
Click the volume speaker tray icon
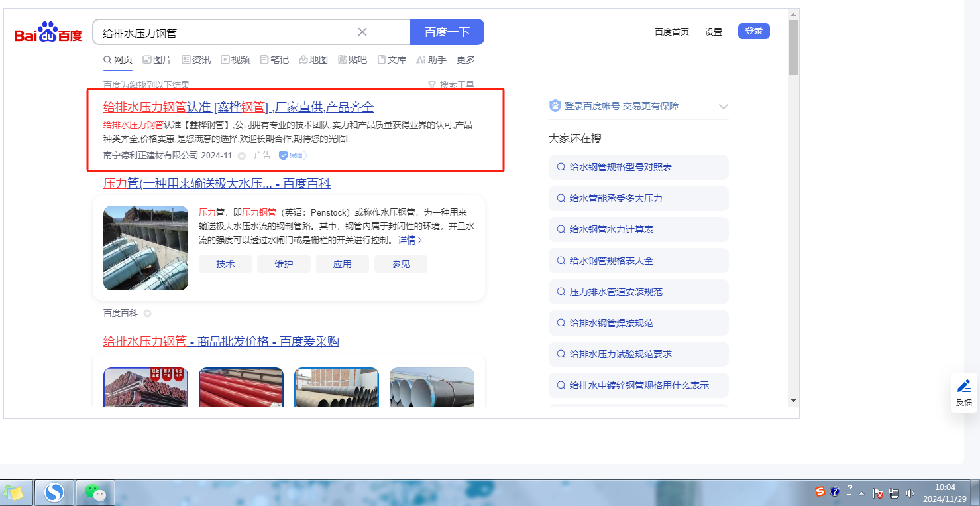point(910,493)
